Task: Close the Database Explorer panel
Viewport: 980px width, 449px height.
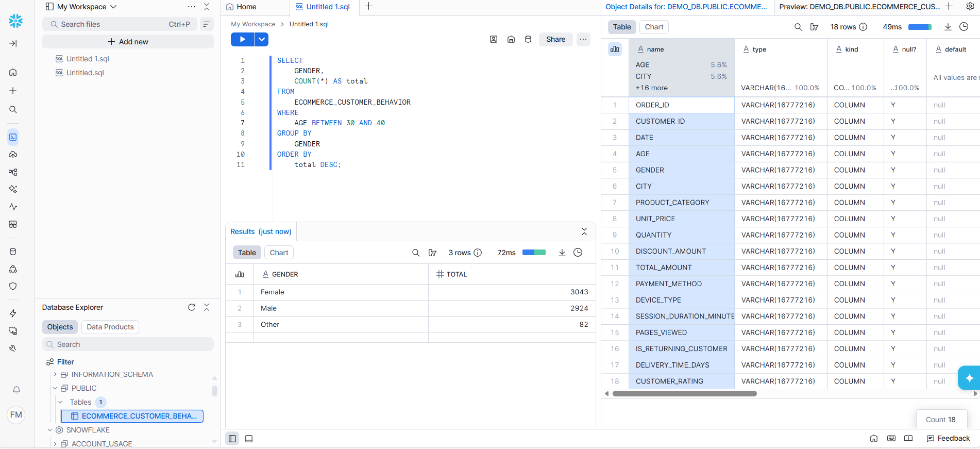Action: point(207,307)
